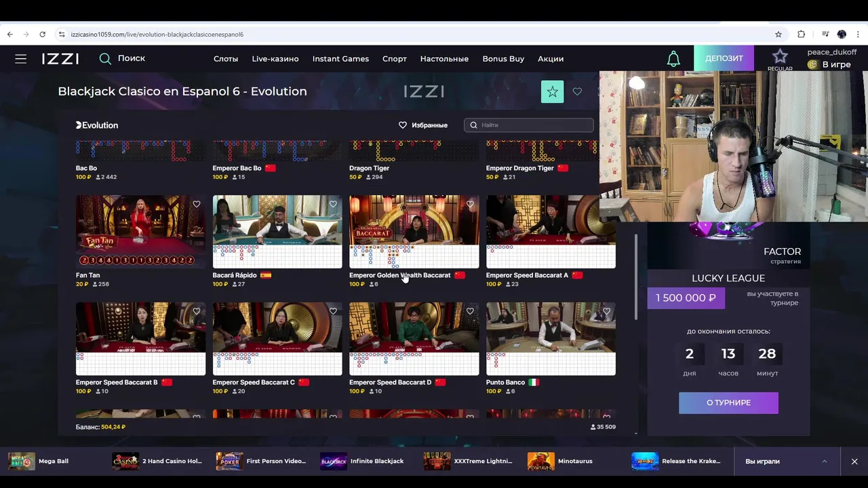
Task: Click the Evolution lobby logo
Action: [97, 125]
